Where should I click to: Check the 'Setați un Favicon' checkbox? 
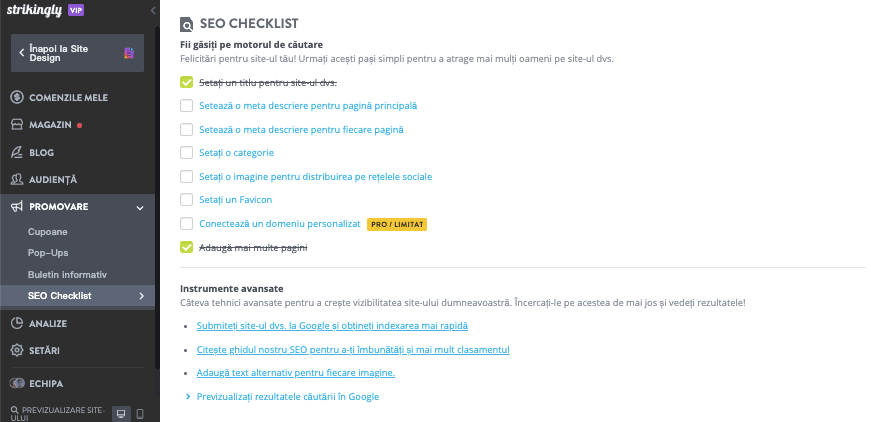point(186,200)
